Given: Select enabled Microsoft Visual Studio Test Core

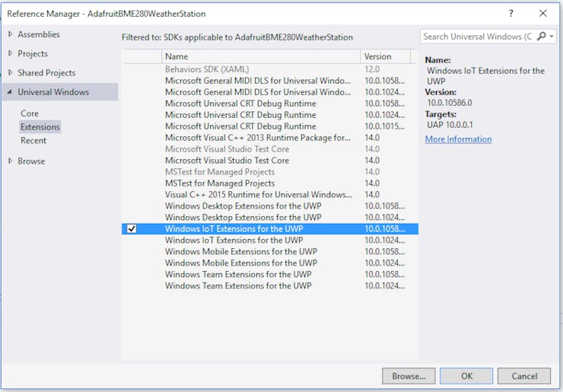Looking at the screenshot, I should pos(270,161).
